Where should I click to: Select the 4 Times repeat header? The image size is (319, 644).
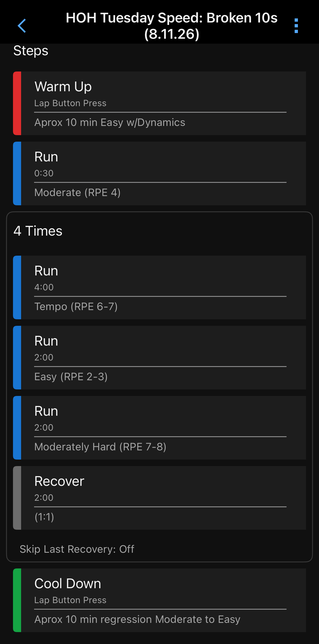(x=38, y=231)
